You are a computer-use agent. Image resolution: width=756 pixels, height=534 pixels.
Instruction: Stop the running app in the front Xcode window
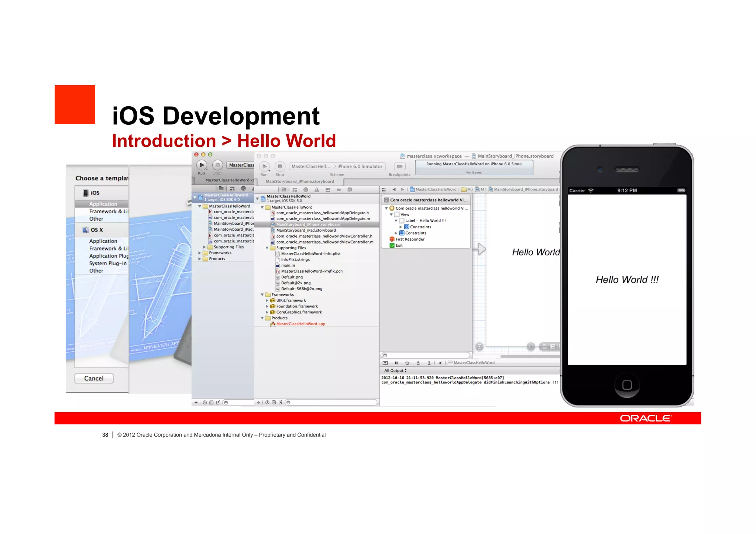280,166
